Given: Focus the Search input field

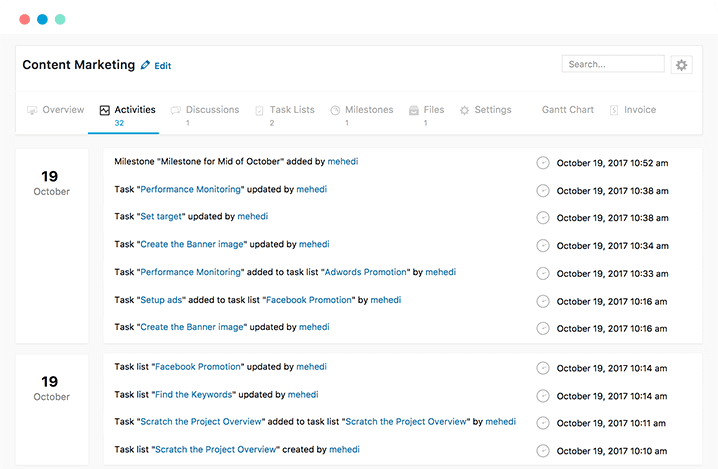Looking at the screenshot, I should (x=613, y=64).
